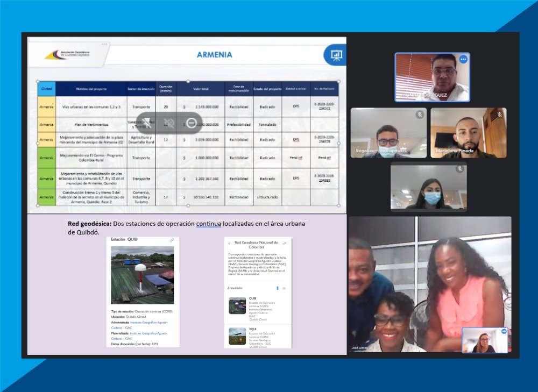This screenshot has height=392, width=538.
Task: Click the value 2.143.000.000
Action: pos(207,107)
